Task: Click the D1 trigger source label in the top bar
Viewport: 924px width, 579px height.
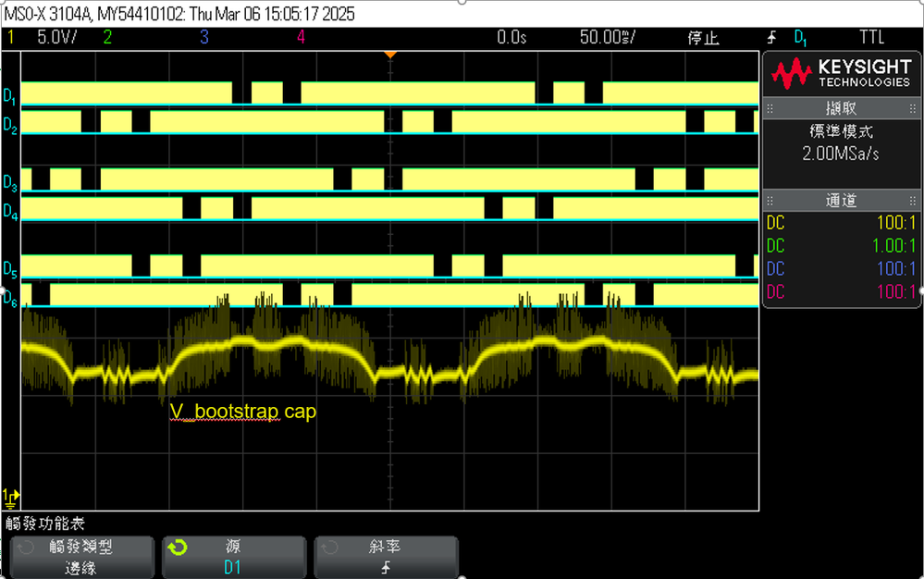Action: 800,38
